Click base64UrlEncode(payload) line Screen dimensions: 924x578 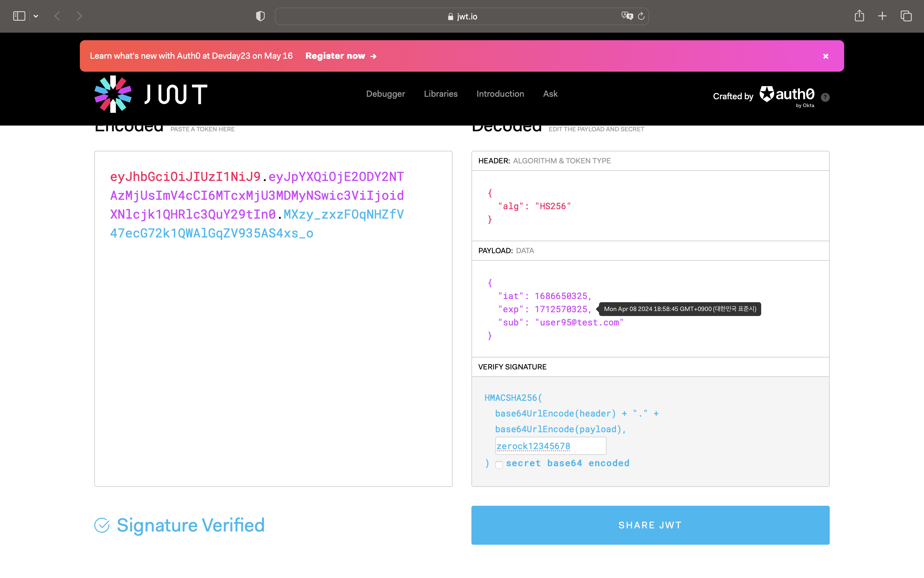tap(561, 429)
